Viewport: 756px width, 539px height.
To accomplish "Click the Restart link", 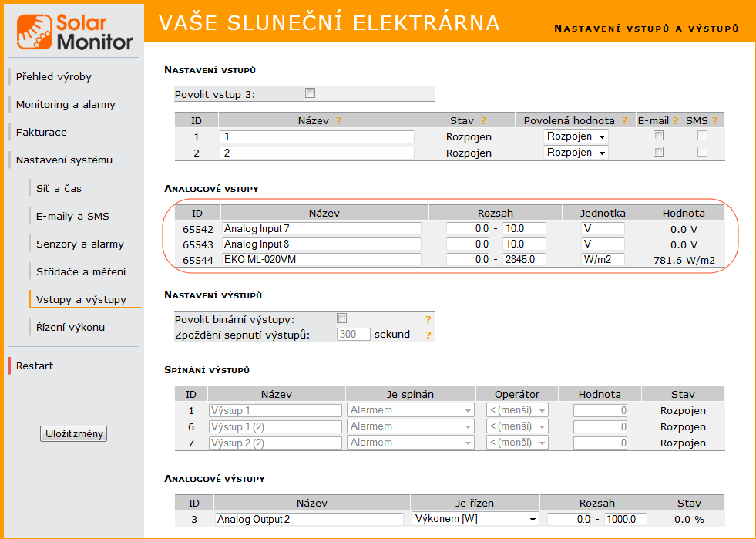I will [x=35, y=366].
